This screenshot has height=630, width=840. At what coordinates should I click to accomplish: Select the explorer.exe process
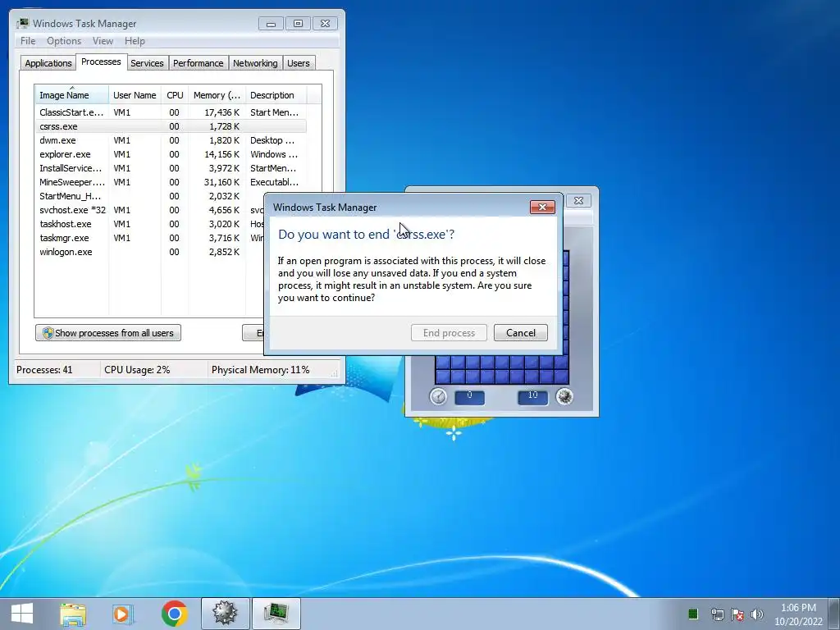coord(171,154)
